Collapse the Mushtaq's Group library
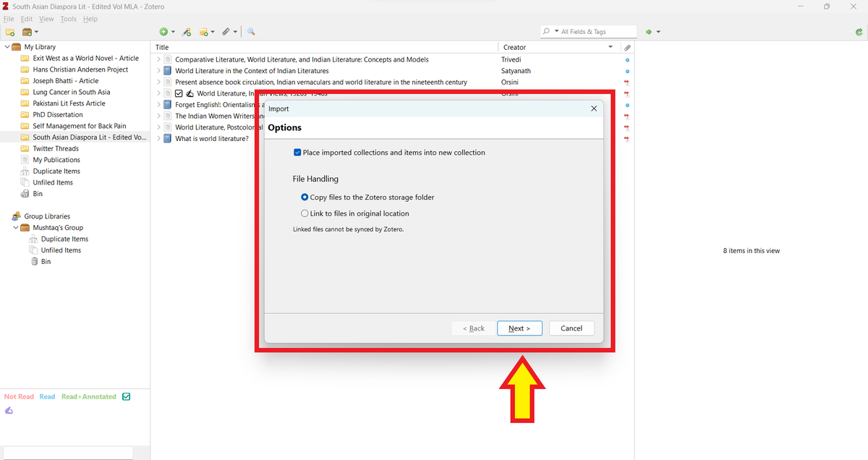This screenshot has width=868, height=460. pyautogui.click(x=15, y=228)
